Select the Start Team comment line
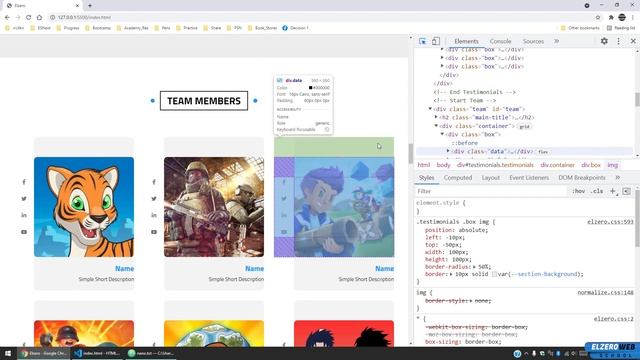 [465, 100]
